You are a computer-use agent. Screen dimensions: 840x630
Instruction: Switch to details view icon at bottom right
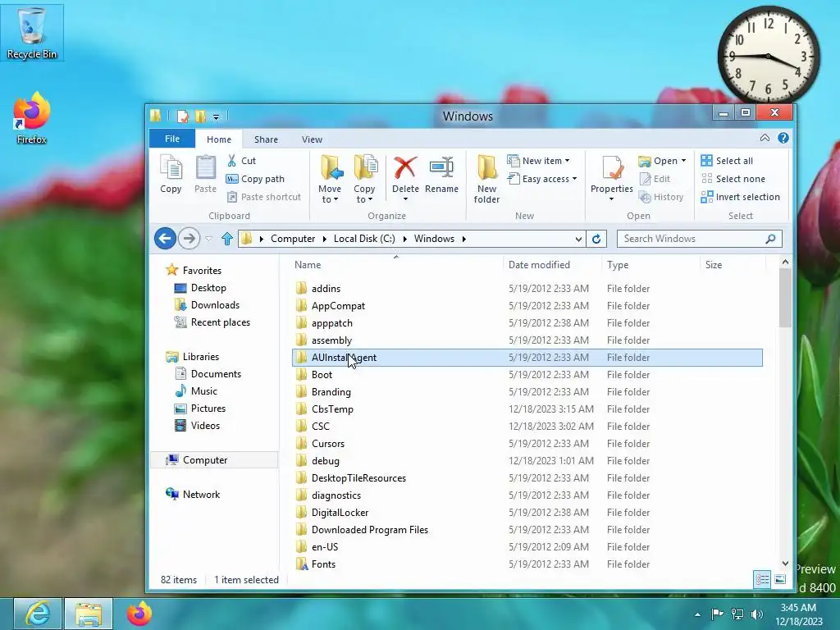pos(762,579)
